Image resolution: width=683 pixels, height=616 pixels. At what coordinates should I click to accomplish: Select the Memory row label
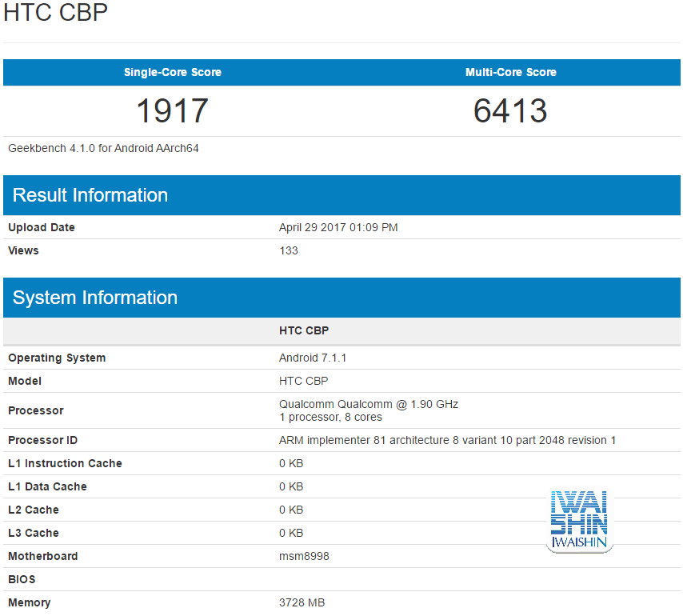point(29,602)
